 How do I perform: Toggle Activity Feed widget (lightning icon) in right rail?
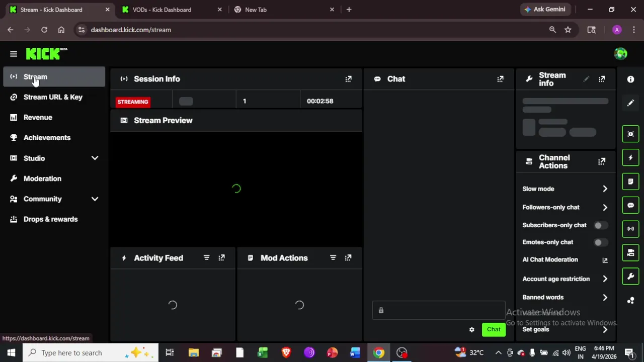(630, 158)
